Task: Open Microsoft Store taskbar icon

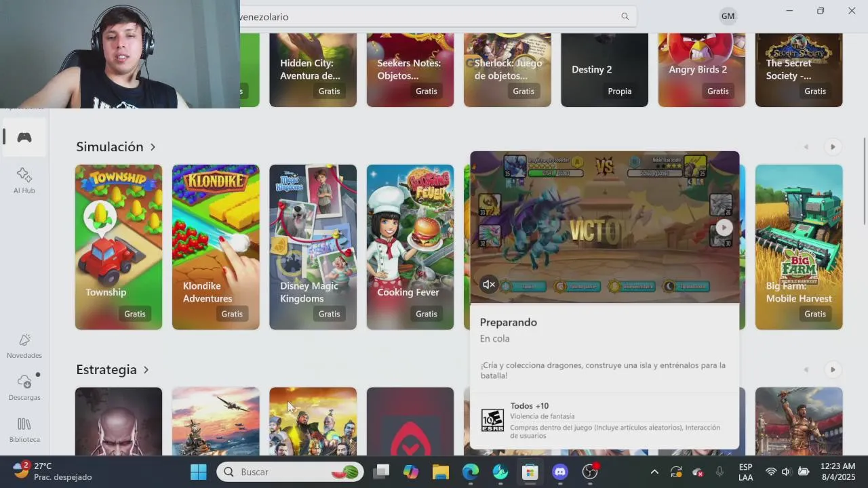Action: 530,472
